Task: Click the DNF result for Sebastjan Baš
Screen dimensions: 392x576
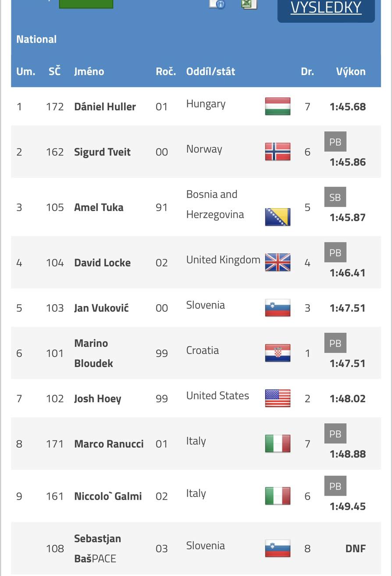Action: [355, 548]
